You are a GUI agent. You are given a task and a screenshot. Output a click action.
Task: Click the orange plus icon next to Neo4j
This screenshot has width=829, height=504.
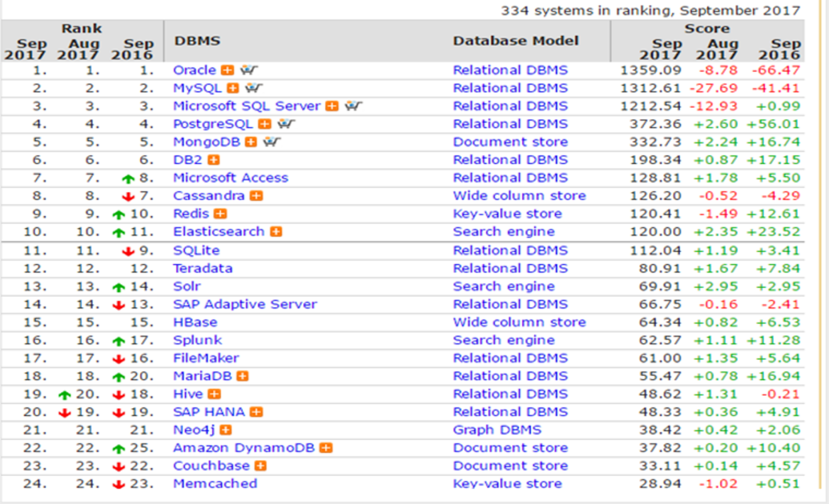click(226, 430)
